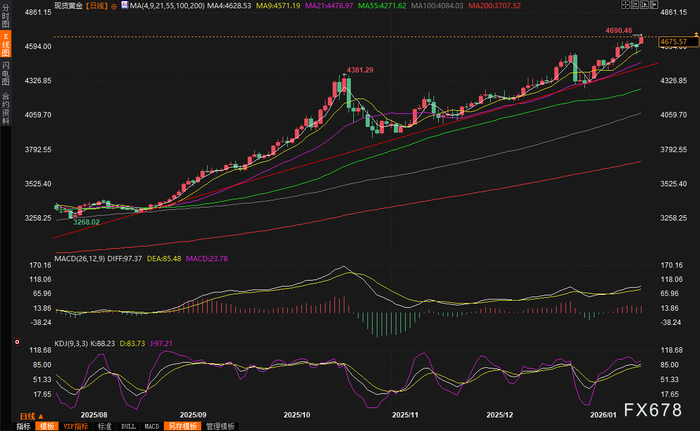This screenshot has width=700, height=431.
Task: Open 合约资料 in the left sidebar
Action: pos(5,108)
